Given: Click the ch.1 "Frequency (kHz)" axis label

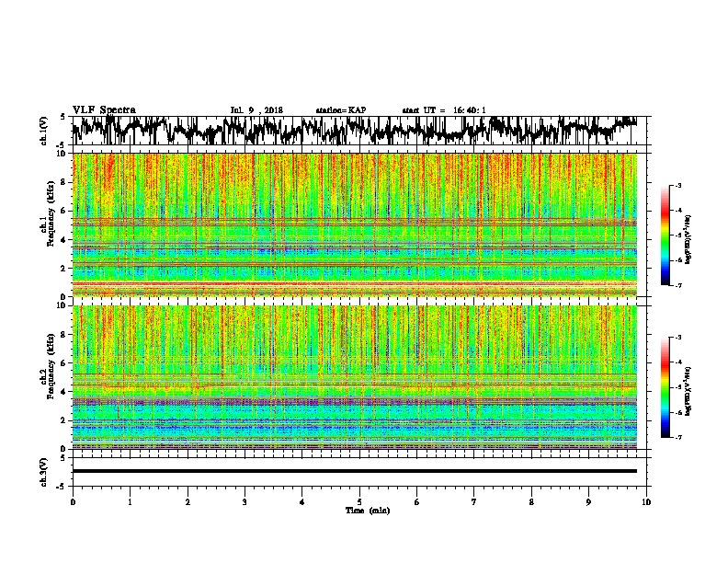Looking at the screenshot, I should [51, 215].
